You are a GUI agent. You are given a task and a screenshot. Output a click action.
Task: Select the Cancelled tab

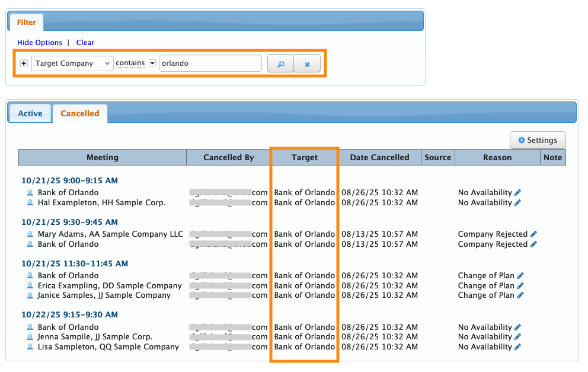(80, 113)
